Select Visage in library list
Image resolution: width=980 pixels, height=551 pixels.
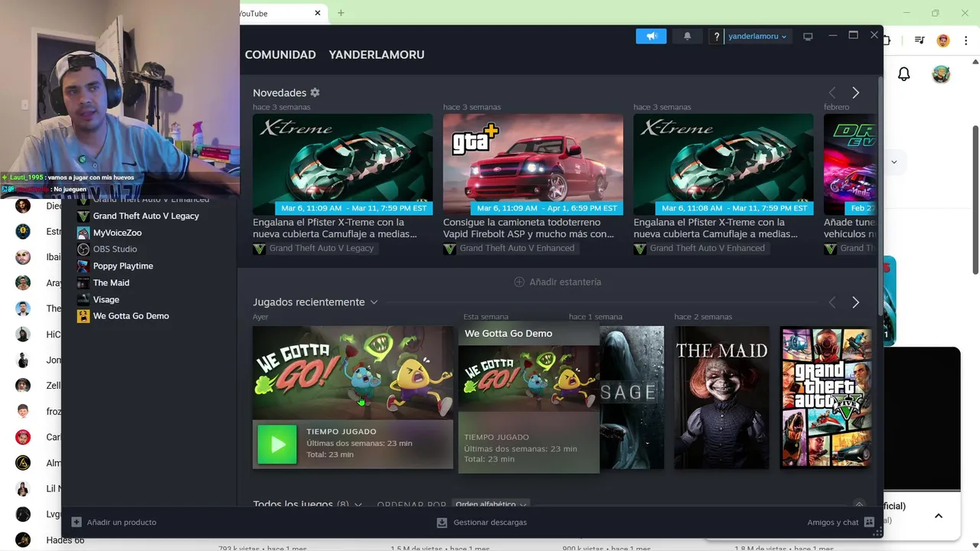106,299
